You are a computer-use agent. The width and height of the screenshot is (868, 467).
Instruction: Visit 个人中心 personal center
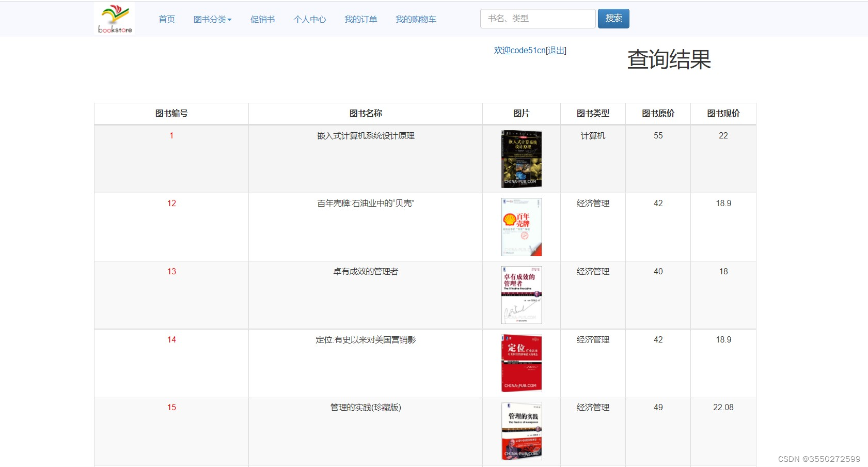(x=309, y=19)
